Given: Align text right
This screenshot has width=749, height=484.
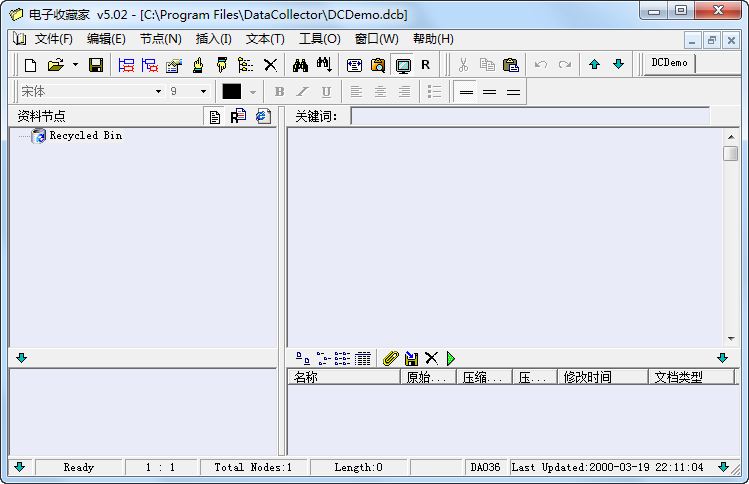Looking at the screenshot, I should click(x=405, y=91).
